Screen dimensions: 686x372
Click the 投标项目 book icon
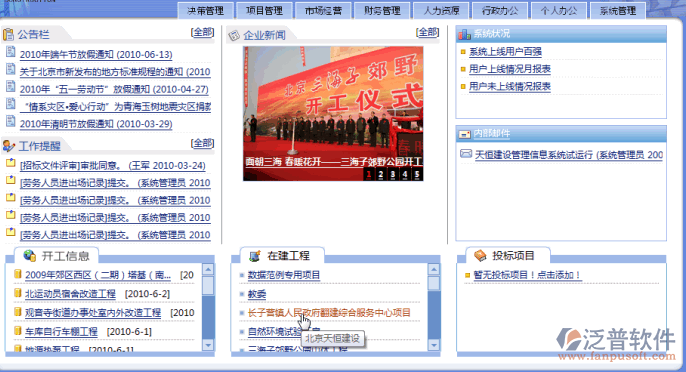480,256
